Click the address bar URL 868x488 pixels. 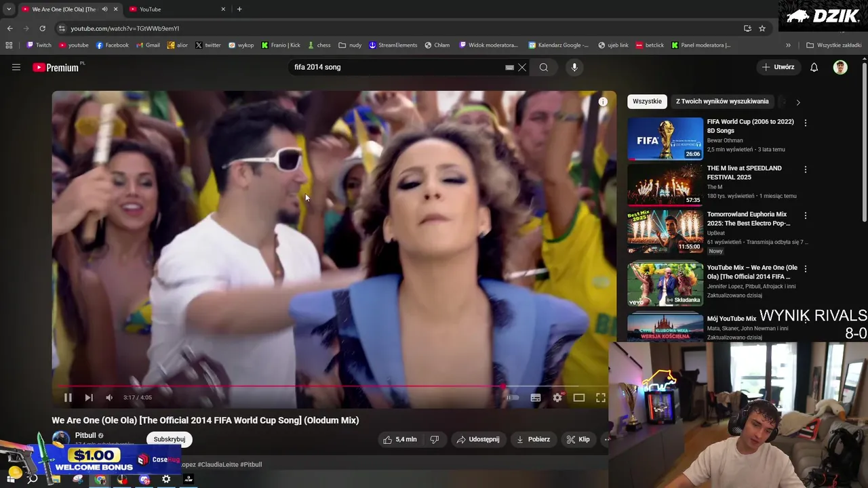(x=125, y=28)
